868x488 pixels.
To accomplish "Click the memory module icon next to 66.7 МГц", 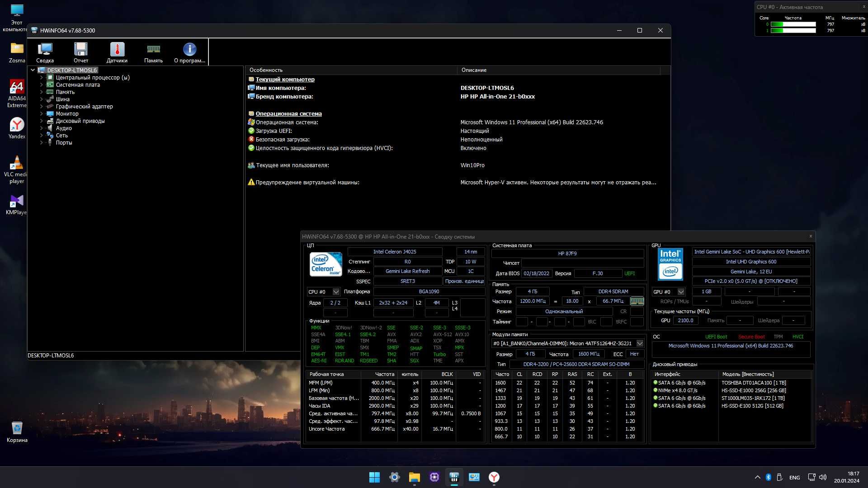I will click(x=637, y=301).
